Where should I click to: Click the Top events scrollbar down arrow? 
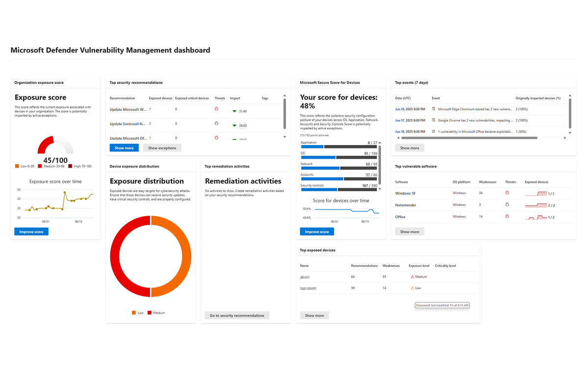(x=570, y=132)
